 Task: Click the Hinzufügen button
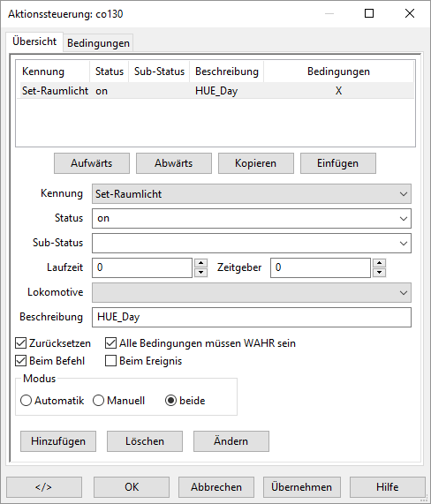coord(58,441)
